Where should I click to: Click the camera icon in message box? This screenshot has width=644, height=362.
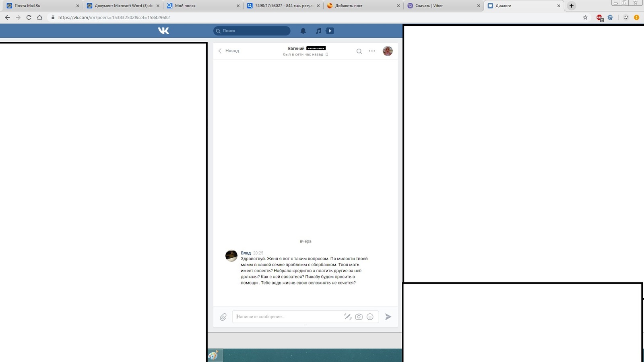pos(359,317)
